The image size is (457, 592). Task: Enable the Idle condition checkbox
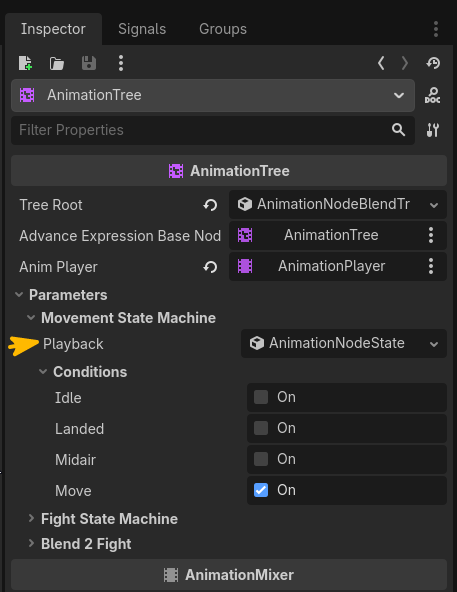[x=261, y=397]
